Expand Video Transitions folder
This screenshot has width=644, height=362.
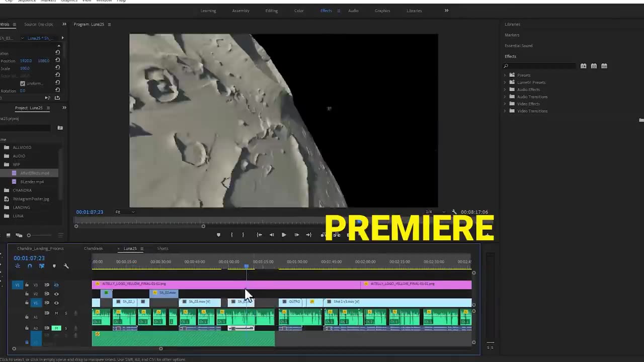(x=505, y=111)
